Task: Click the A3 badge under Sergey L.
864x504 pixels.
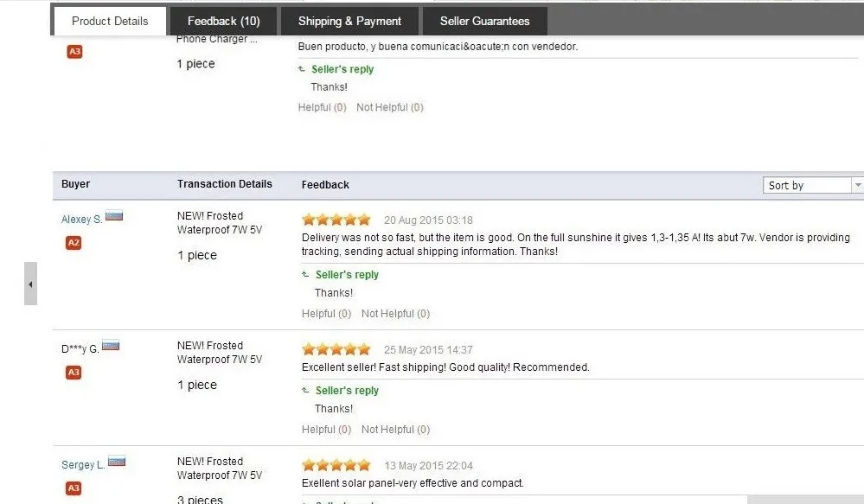Action: tap(74, 488)
